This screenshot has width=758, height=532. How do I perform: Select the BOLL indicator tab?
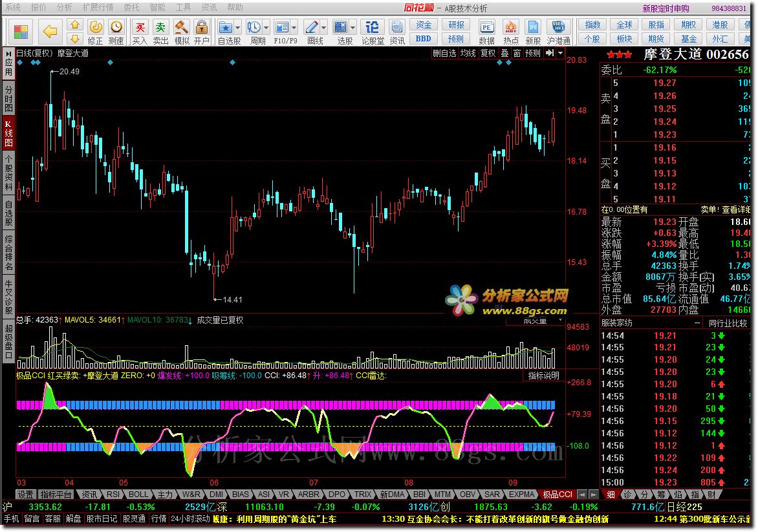pos(138,495)
